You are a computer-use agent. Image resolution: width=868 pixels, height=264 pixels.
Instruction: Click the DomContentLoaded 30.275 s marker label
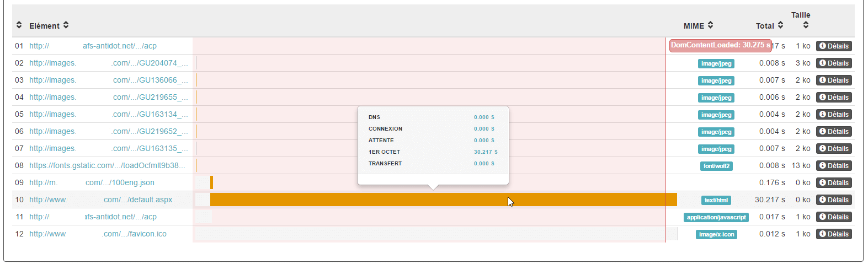pos(720,45)
